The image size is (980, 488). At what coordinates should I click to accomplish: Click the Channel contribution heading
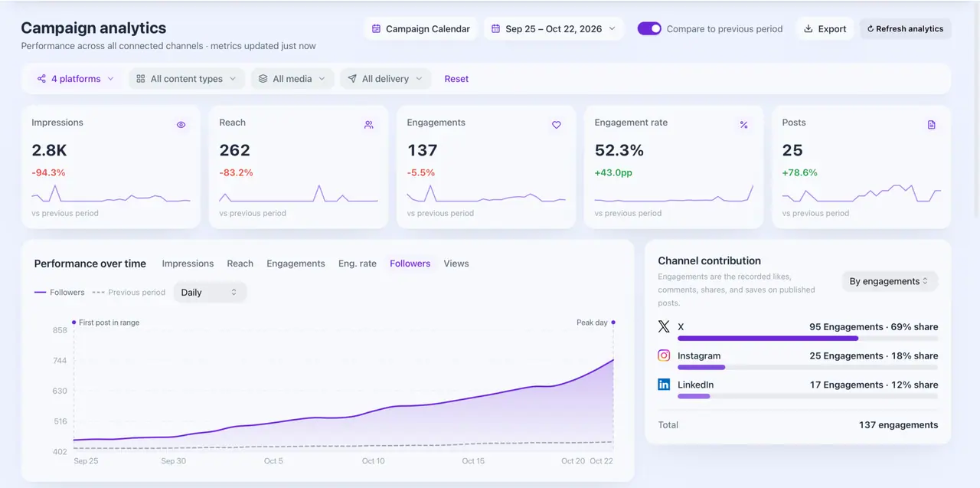710,260
